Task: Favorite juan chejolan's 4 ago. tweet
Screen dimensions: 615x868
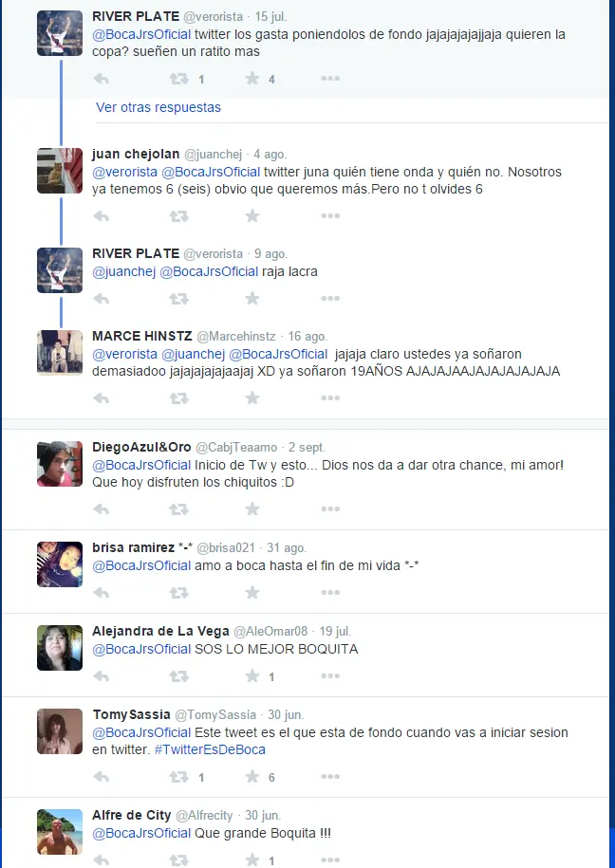Action: click(252, 215)
